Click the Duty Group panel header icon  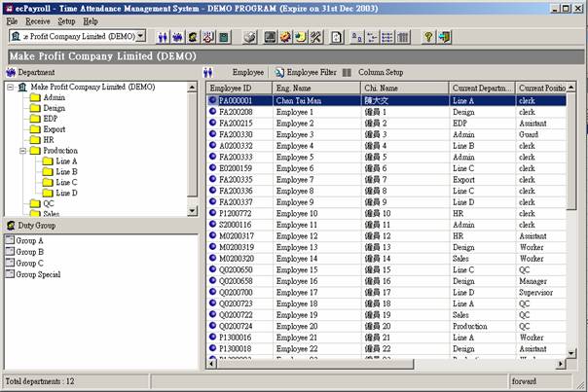point(11,226)
